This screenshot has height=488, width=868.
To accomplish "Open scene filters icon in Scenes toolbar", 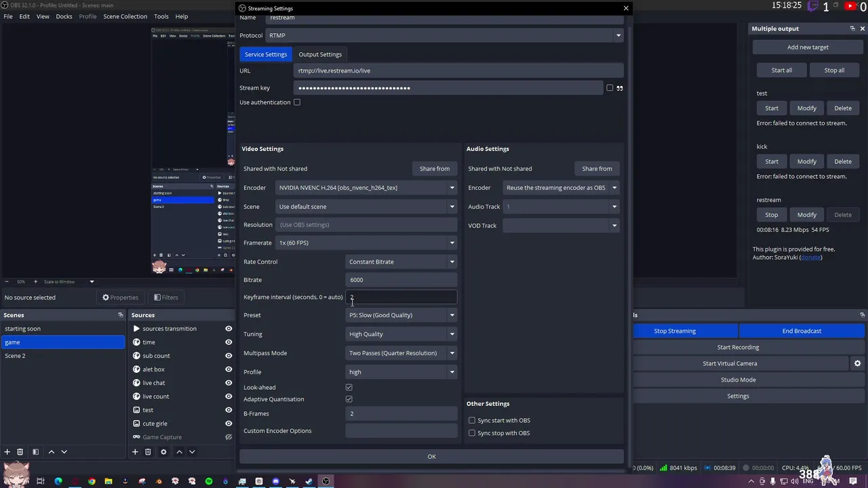I will point(35,452).
